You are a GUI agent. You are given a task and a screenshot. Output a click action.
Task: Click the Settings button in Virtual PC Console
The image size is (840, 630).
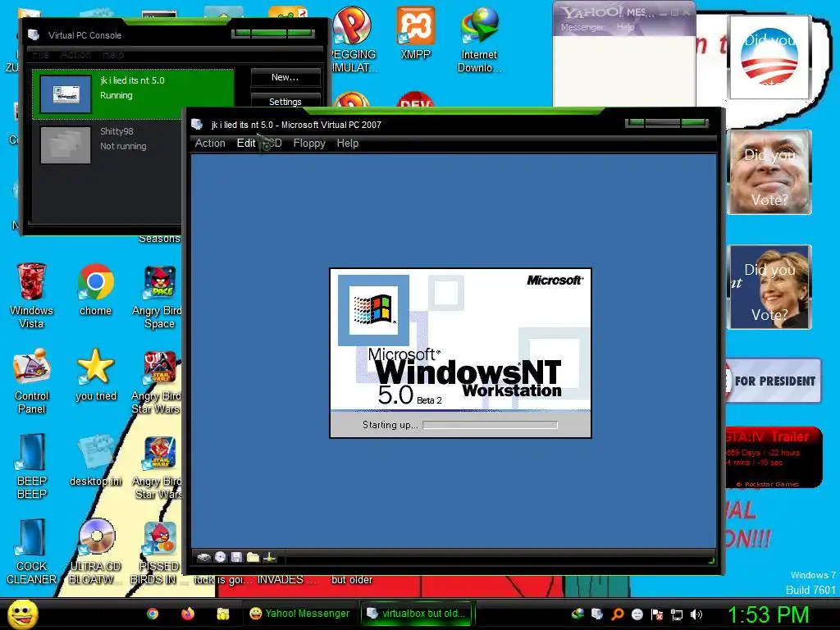pos(285,101)
